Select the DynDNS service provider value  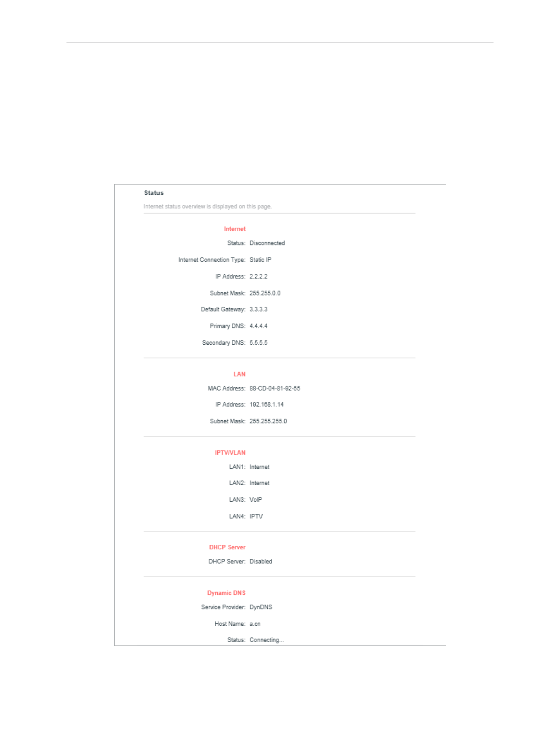click(x=261, y=608)
